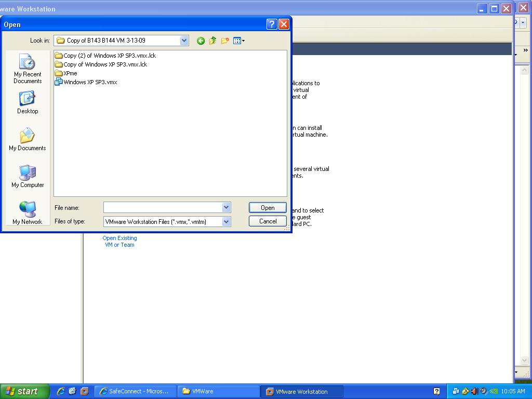Maximize the VMware Workstation window
This screenshot has height=399, width=532.
tap(494, 8)
